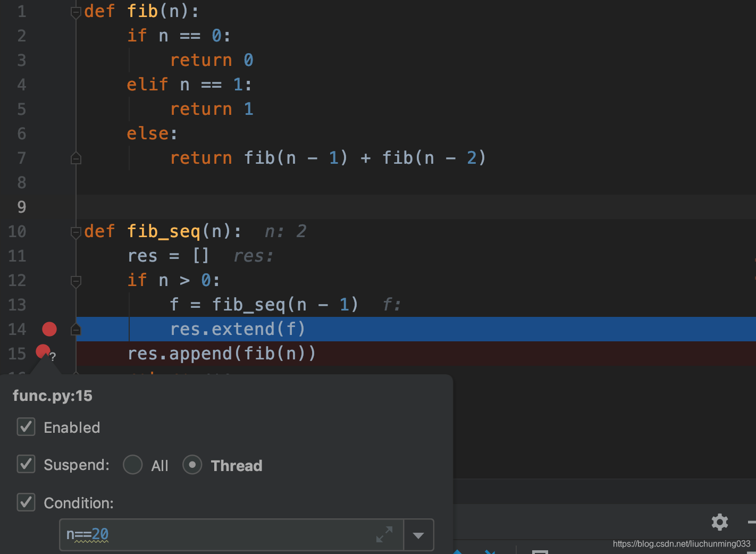Select the All suspend radio button

click(132, 465)
